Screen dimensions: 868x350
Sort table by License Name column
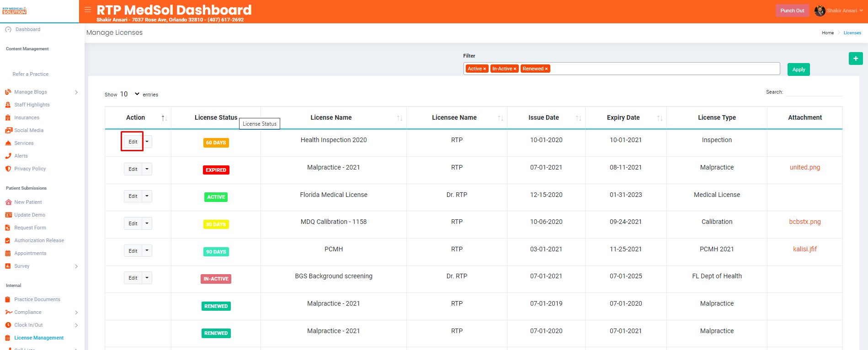click(333, 117)
